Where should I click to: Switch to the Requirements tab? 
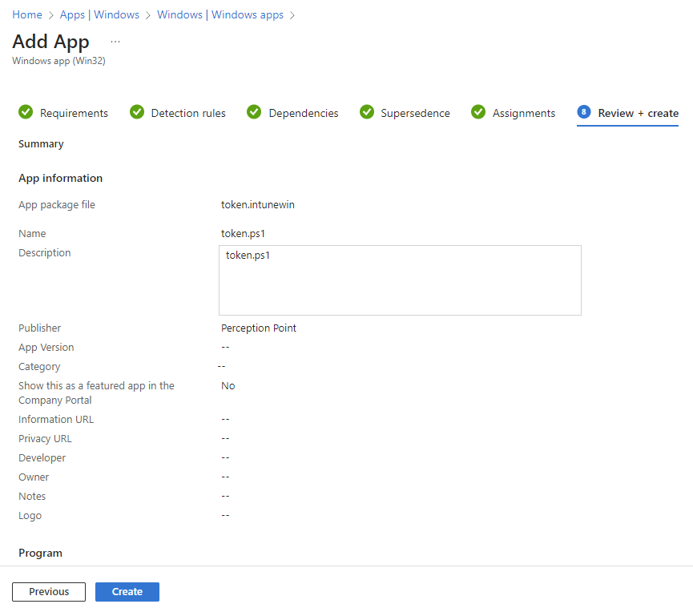74,113
